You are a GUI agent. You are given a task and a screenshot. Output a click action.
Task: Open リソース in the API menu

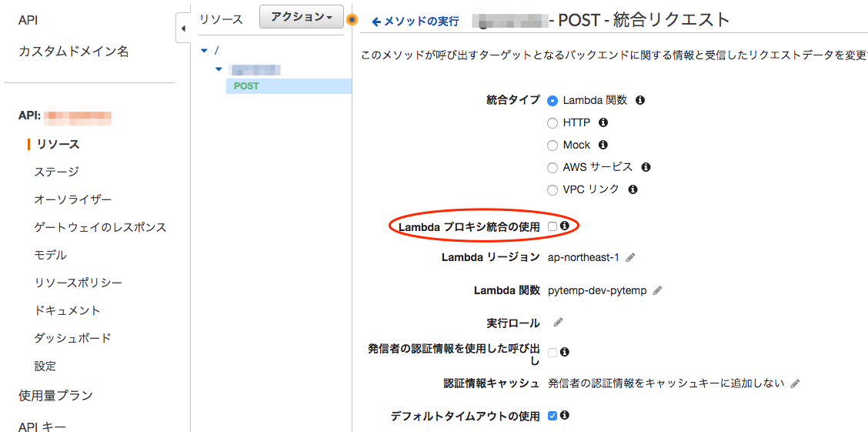point(58,145)
